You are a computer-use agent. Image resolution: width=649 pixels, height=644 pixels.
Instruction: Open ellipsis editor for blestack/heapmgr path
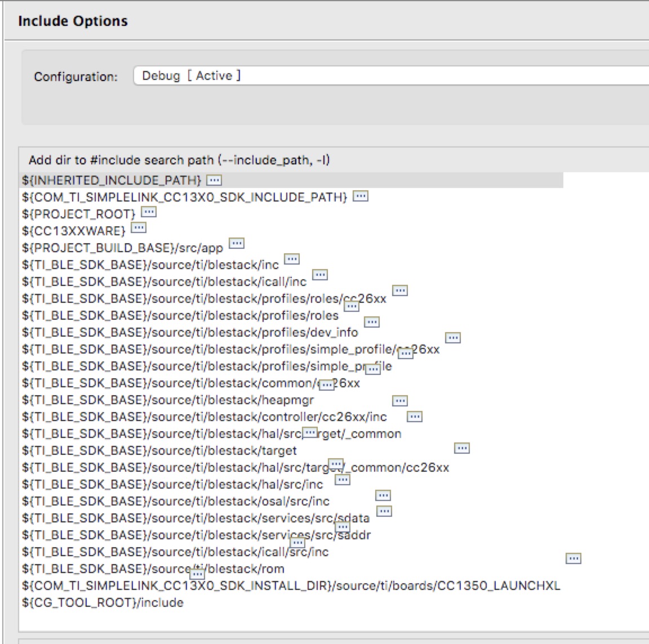(x=399, y=400)
